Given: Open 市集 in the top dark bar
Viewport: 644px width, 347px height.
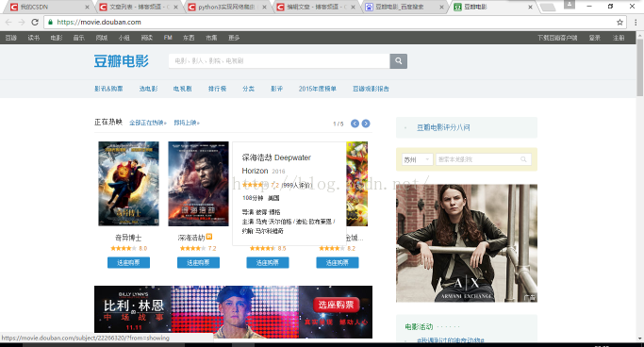Looking at the screenshot, I should pyautogui.click(x=211, y=38).
